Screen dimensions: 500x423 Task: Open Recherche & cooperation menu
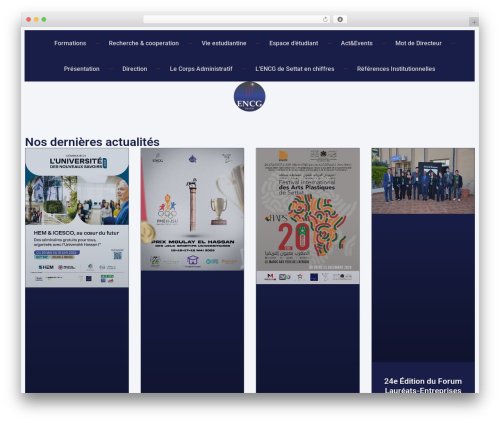coord(144,43)
